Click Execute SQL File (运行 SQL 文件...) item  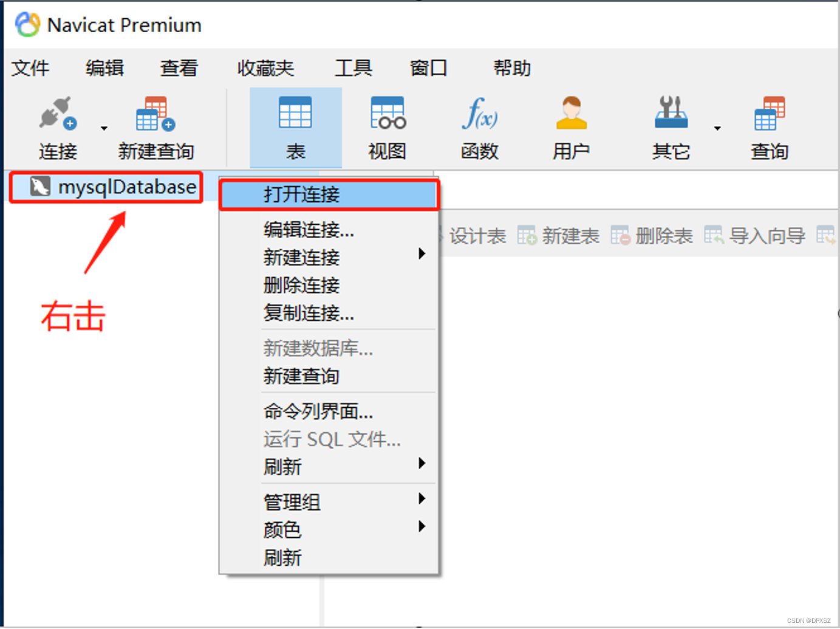(x=329, y=439)
